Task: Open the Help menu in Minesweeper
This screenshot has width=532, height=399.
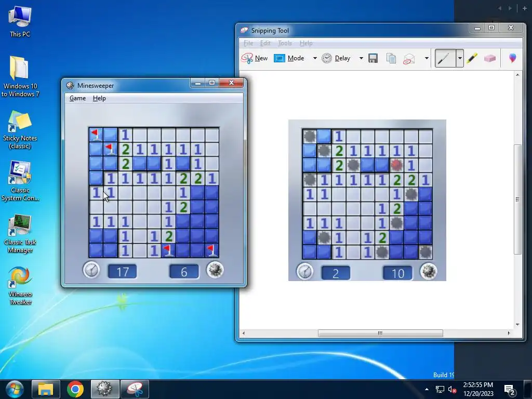Action: pyautogui.click(x=99, y=98)
